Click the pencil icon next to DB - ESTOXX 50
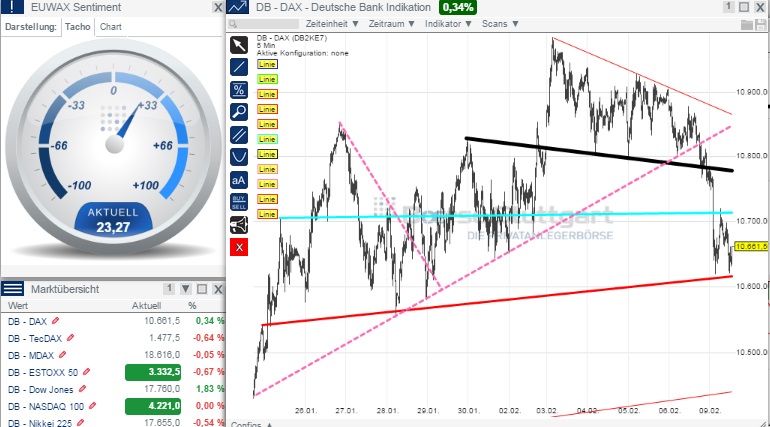The height and width of the screenshot is (427, 770). (x=86, y=372)
